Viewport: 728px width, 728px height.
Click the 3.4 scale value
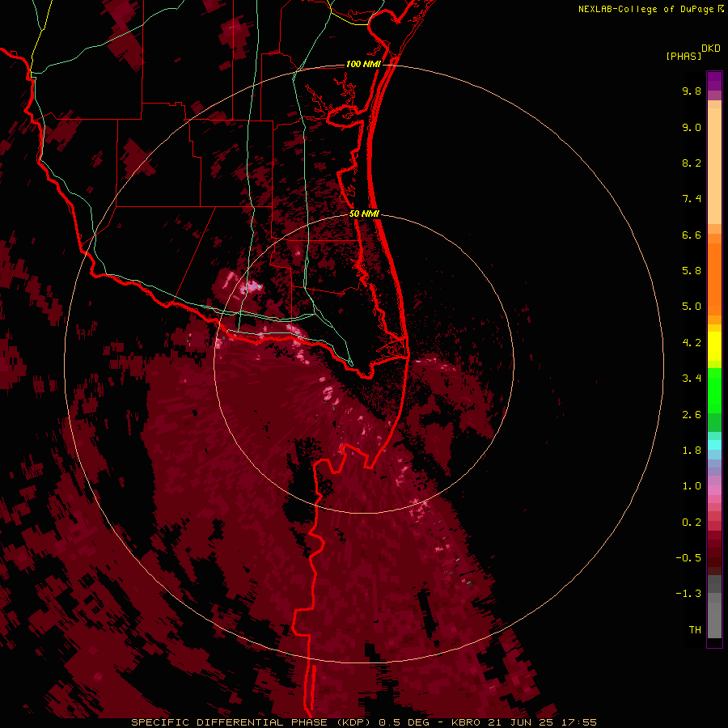pyautogui.click(x=692, y=379)
